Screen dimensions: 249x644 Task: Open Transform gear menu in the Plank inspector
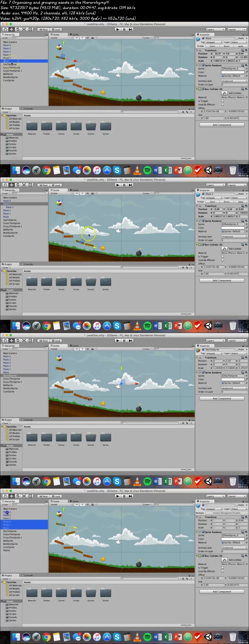(x=246, y=50)
